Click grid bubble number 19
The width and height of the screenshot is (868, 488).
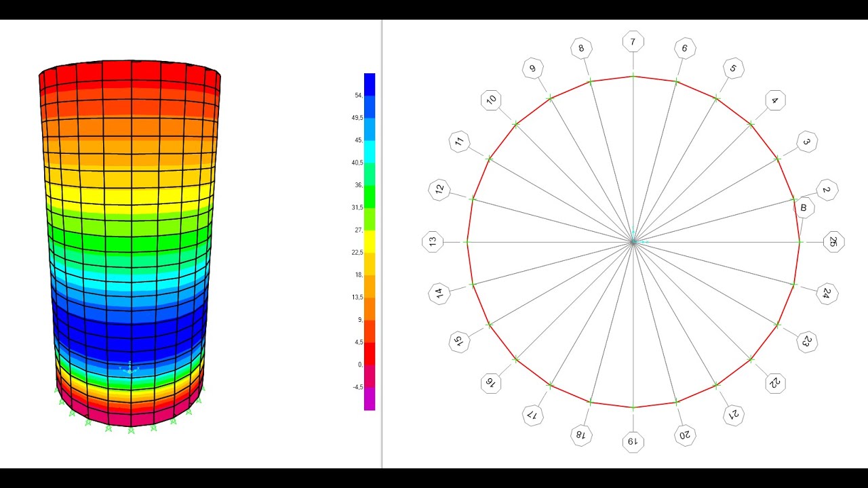(633, 442)
